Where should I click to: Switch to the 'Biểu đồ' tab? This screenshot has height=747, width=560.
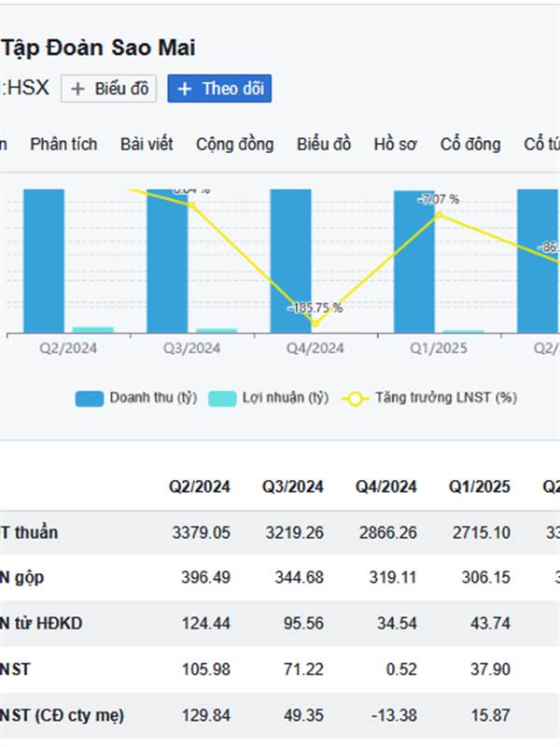tap(324, 144)
